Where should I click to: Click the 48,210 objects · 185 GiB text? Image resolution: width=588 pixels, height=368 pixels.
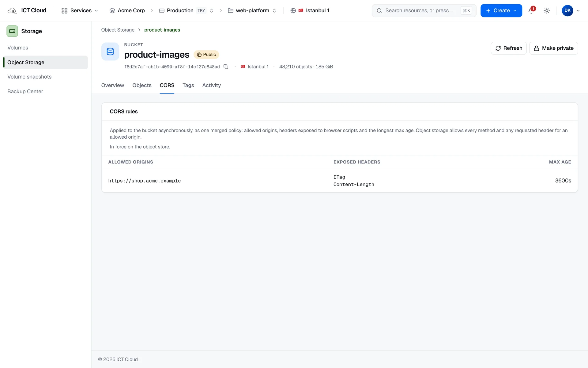pyautogui.click(x=306, y=67)
